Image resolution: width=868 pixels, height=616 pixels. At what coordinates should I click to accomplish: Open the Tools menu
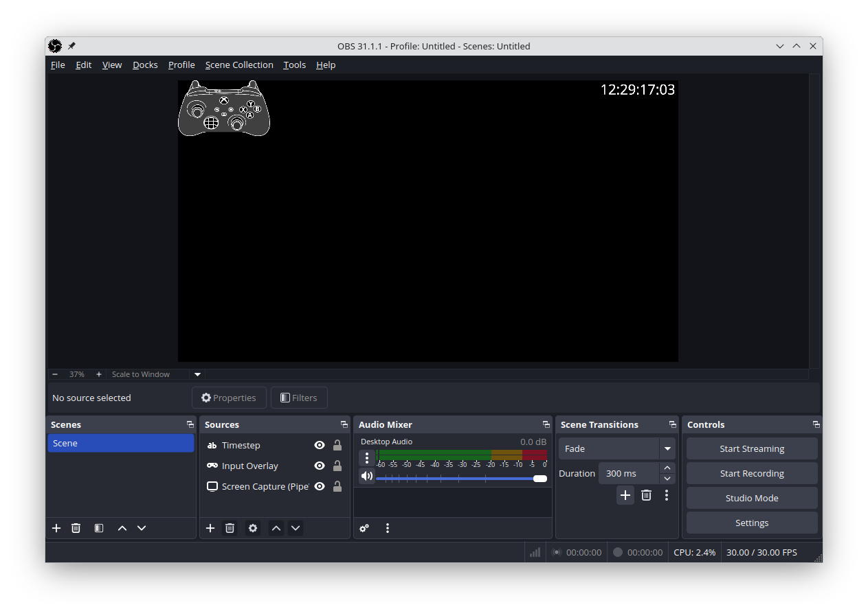click(x=294, y=65)
